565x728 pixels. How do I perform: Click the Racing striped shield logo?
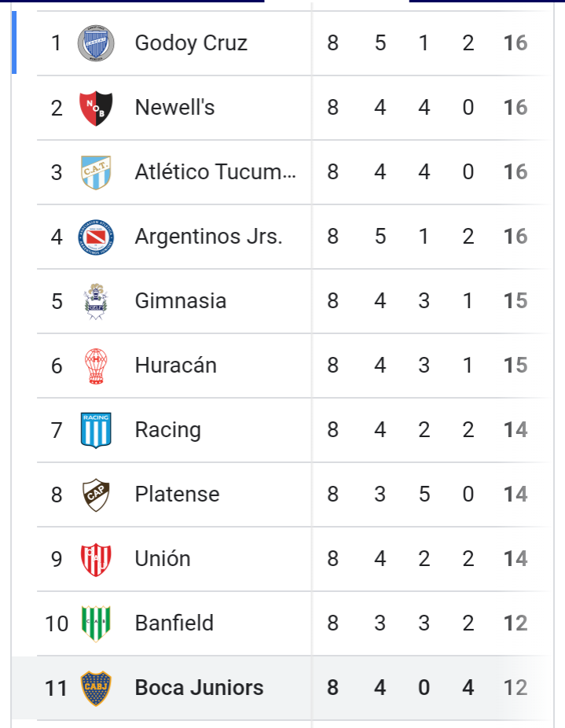(96, 430)
